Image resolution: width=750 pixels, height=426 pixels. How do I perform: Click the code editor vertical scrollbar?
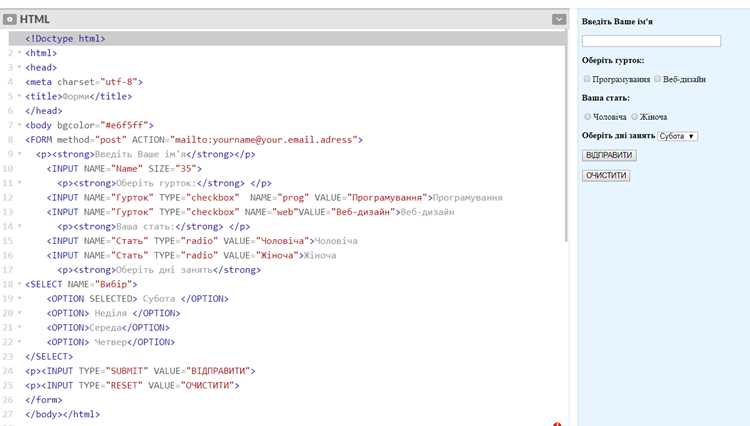(x=567, y=136)
